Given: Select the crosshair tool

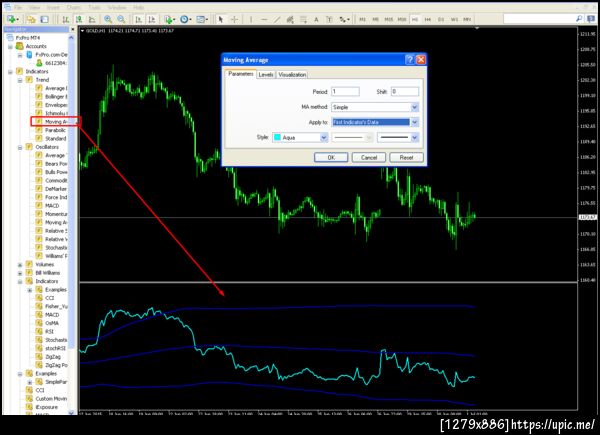Looking at the screenshot, I should [x=234, y=19].
